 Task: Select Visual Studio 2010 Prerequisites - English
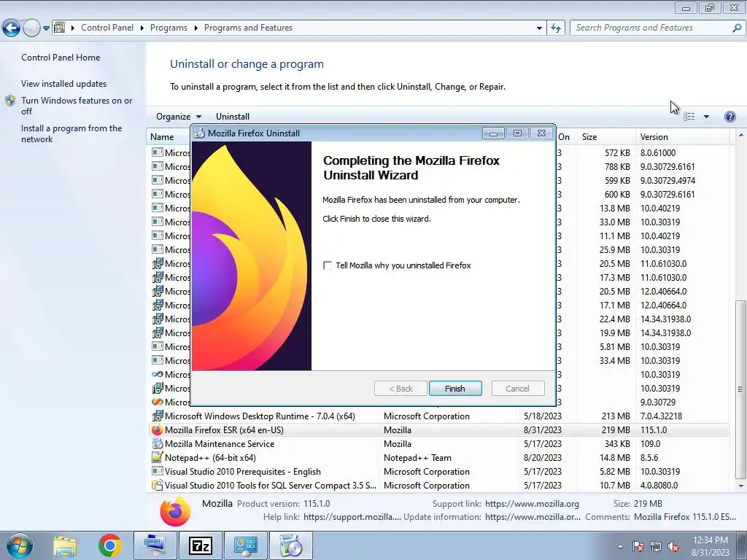tap(438, 472)
